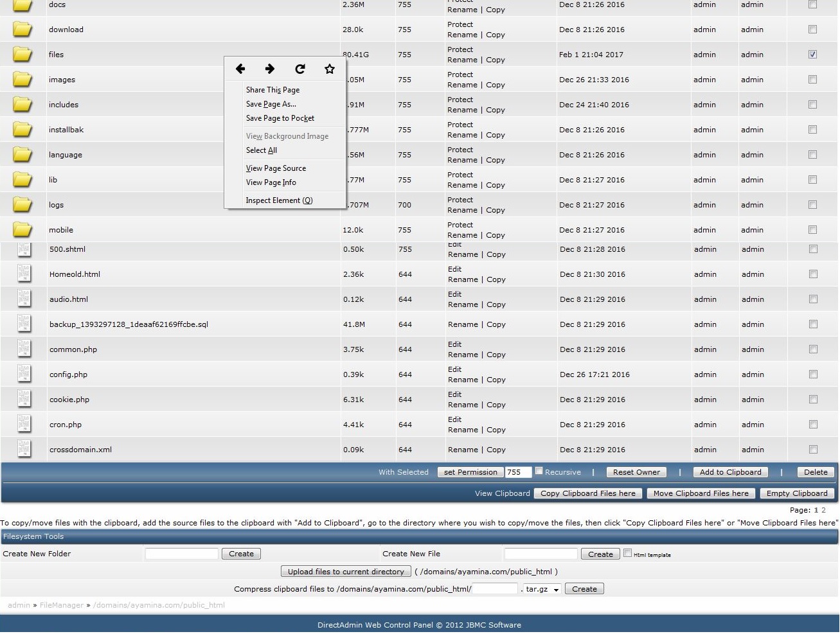Image resolution: width=840 pixels, height=634 pixels.
Task: Open the tar.gz compression format dropdown
Action: [542, 589]
